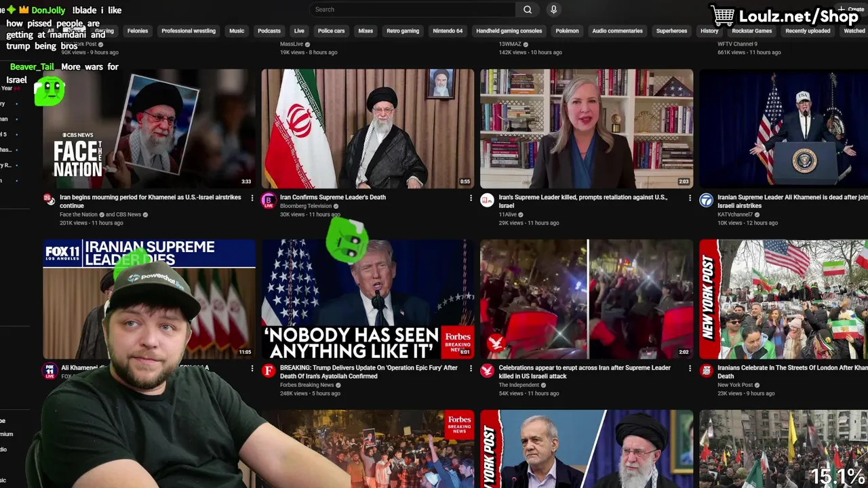The width and height of the screenshot is (868, 488).
Task: Open New York Post London celebration thumbnail
Action: point(783,299)
